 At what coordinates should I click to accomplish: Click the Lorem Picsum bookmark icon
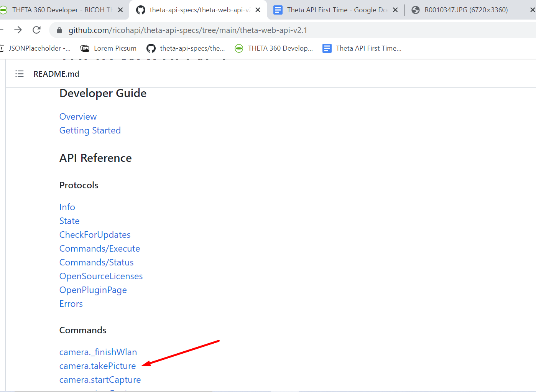85,48
